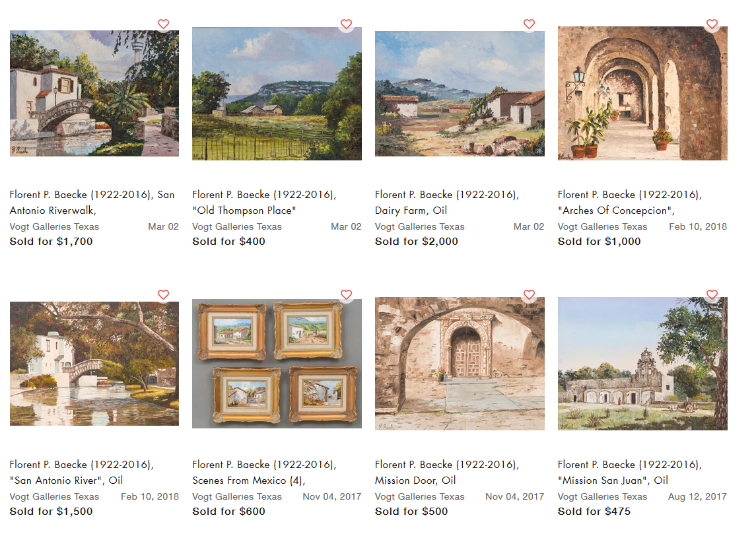Favorite the San Antonio Riverwalk painting heart

[x=164, y=24]
